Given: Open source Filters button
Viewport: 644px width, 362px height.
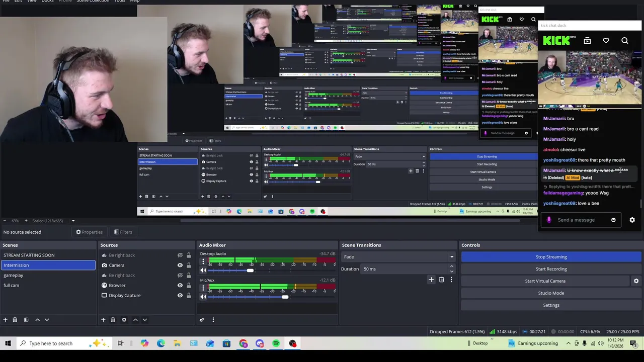Looking at the screenshot, I should click(123, 232).
